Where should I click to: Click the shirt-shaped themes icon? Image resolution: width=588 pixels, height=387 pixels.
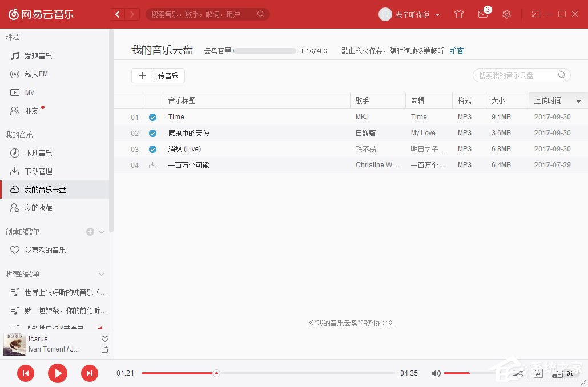458,14
